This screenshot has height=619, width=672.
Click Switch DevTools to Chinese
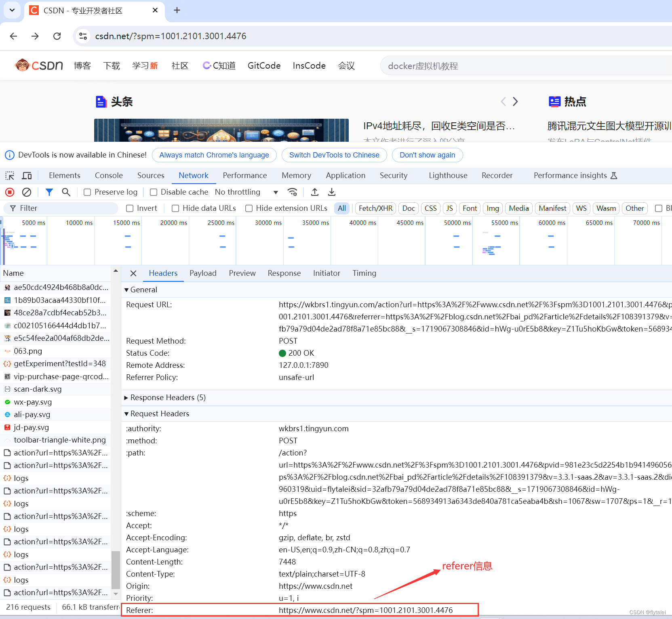coord(334,155)
